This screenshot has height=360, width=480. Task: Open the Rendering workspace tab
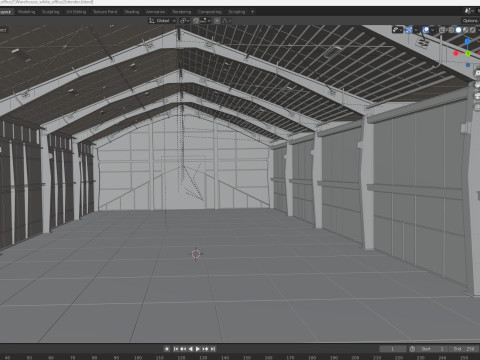pyautogui.click(x=182, y=12)
